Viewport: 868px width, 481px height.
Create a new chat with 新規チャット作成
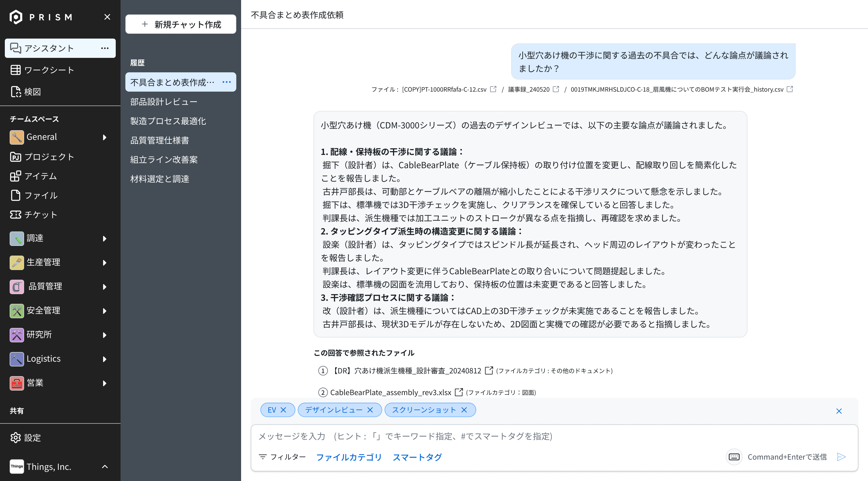pyautogui.click(x=181, y=24)
